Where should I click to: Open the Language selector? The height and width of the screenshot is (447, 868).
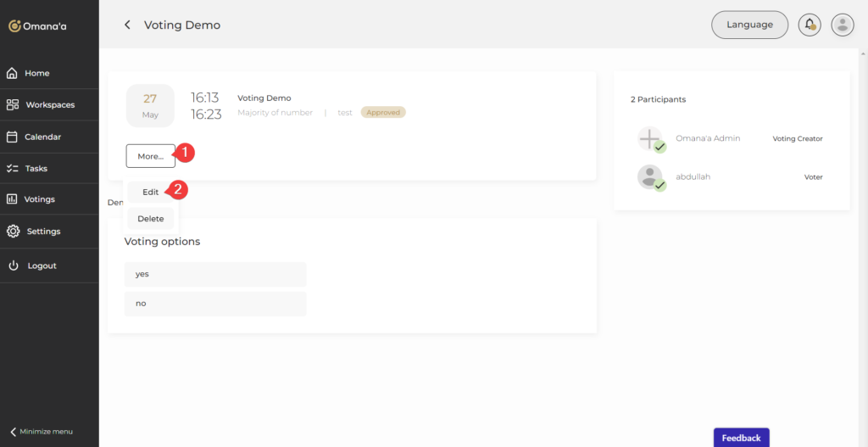pos(749,25)
